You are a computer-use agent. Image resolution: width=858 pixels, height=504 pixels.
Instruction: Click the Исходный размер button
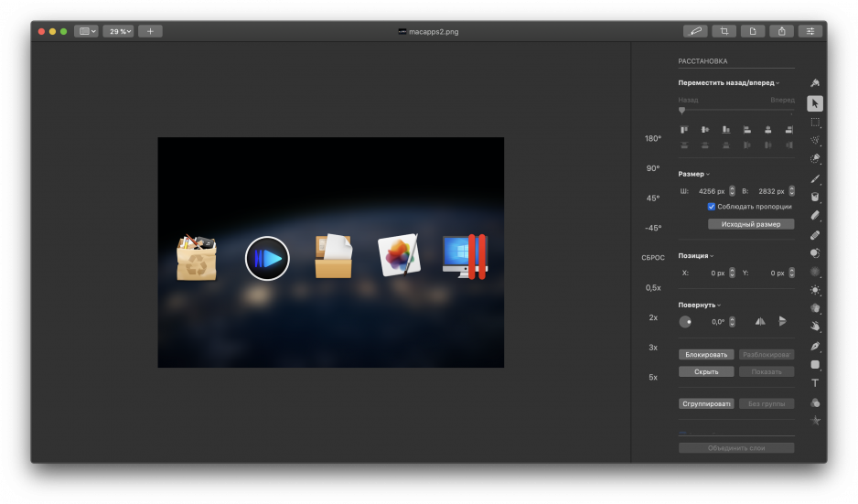click(x=751, y=224)
